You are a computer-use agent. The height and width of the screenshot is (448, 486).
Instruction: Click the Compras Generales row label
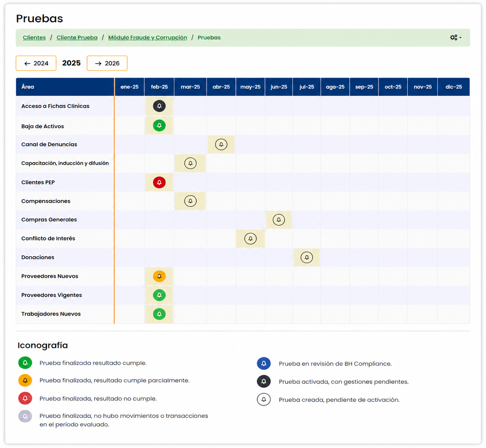pos(49,220)
